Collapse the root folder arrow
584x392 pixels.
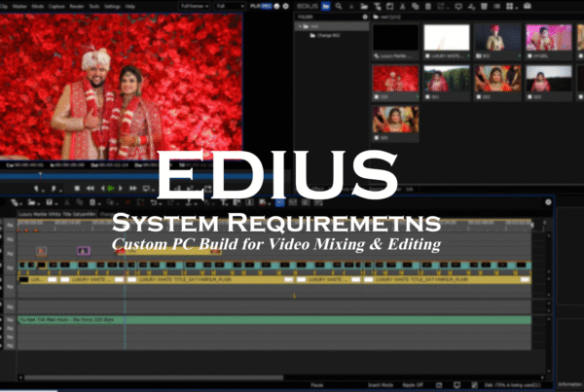[300, 26]
